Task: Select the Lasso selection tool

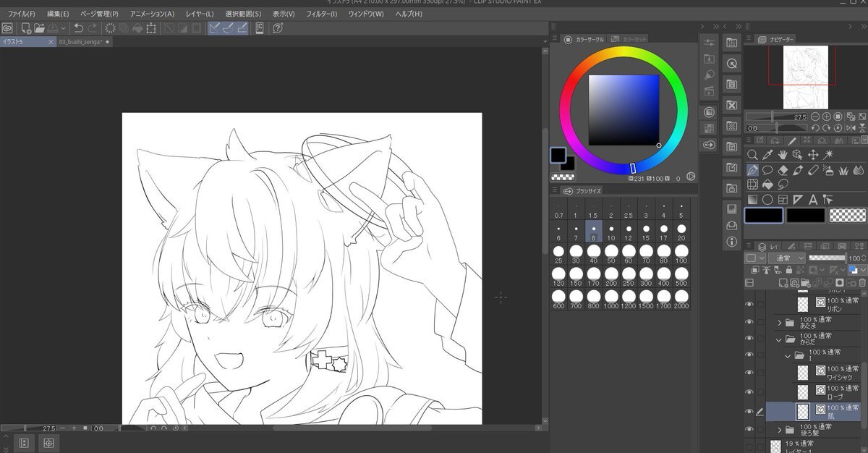Action: coord(767,170)
